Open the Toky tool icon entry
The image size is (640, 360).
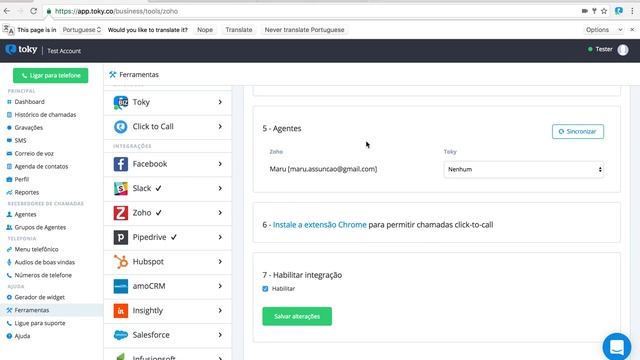121,102
